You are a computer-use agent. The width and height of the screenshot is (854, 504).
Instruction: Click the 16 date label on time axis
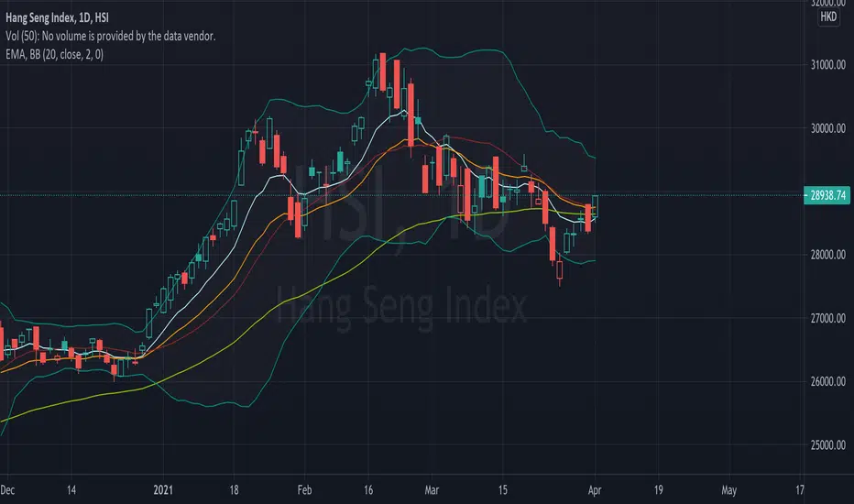coord(368,490)
